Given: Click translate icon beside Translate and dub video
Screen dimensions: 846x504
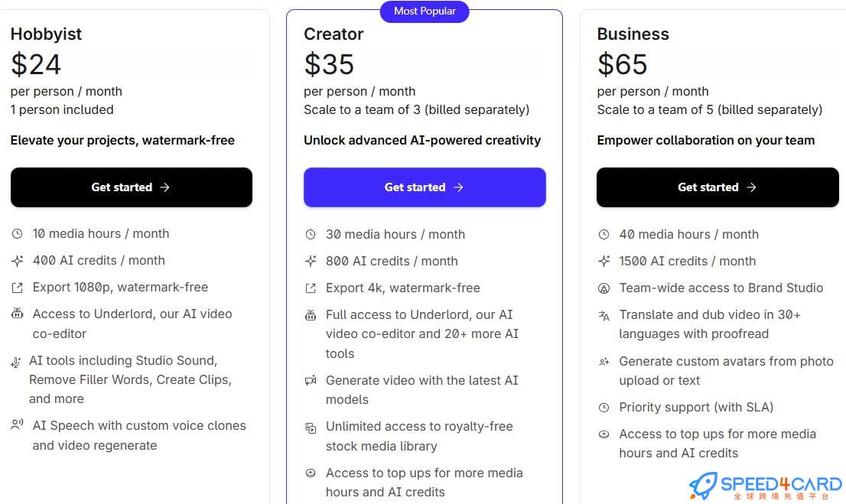Looking at the screenshot, I should [604, 315].
